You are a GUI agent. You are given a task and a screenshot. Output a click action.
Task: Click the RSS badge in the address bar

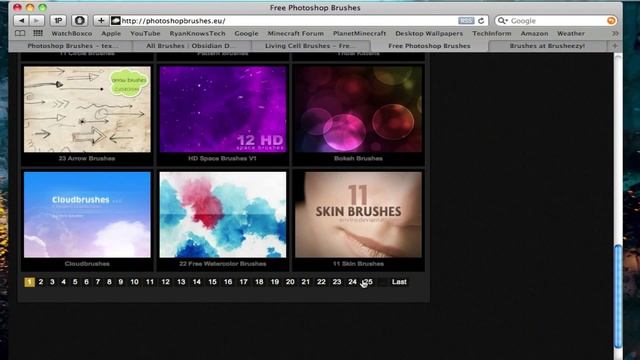(x=466, y=21)
